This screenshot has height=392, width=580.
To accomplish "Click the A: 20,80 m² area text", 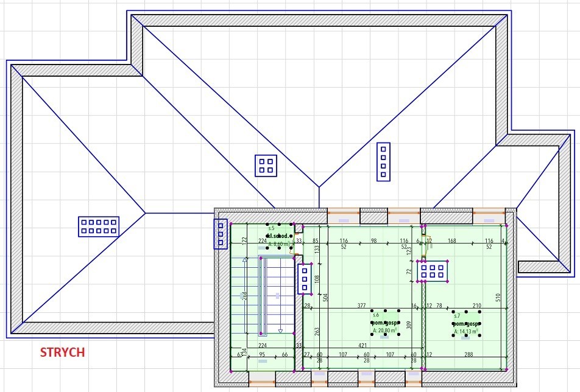I will coord(384,332).
